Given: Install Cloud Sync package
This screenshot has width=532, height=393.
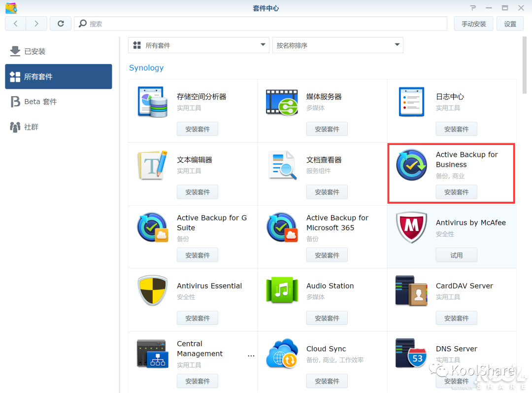Looking at the screenshot, I should 327,381.
